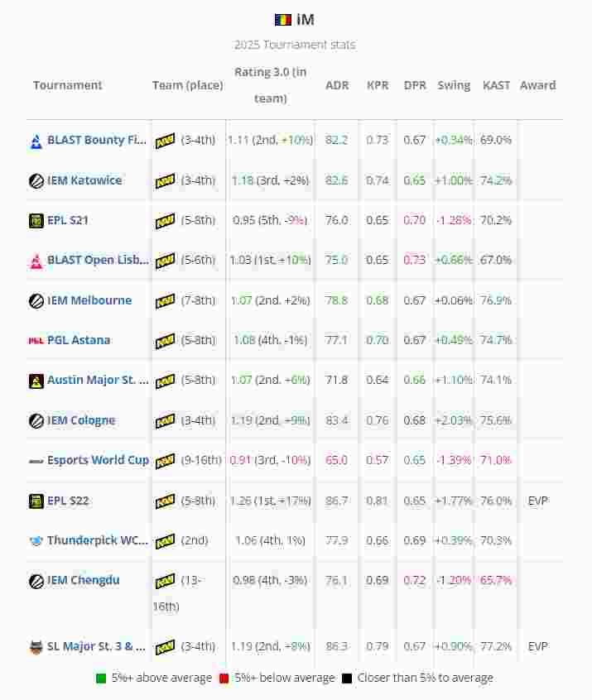592x700 pixels.
Task: Open the IEM Chengdu tournament link
Action: pos(83,580)
